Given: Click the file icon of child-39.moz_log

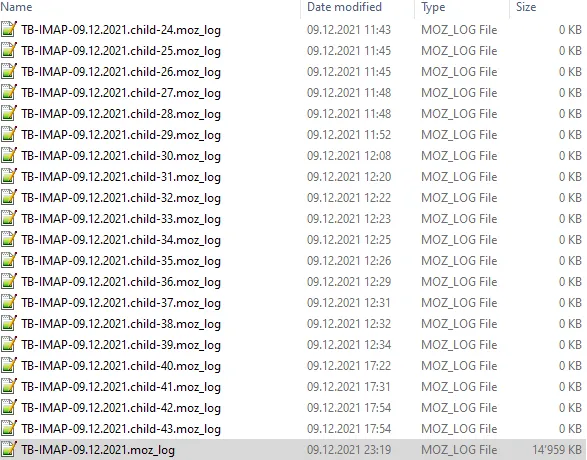Looking at the screenshot, I should [9, 344].
